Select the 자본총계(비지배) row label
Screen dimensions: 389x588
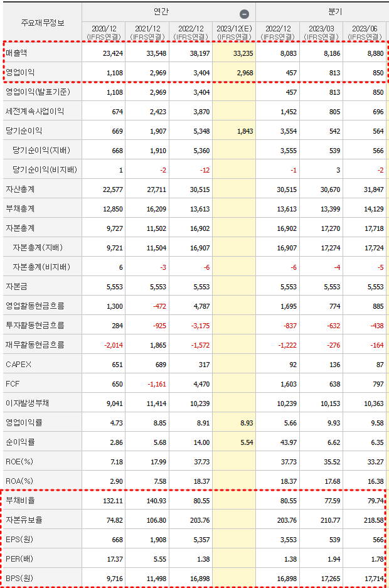41,267
